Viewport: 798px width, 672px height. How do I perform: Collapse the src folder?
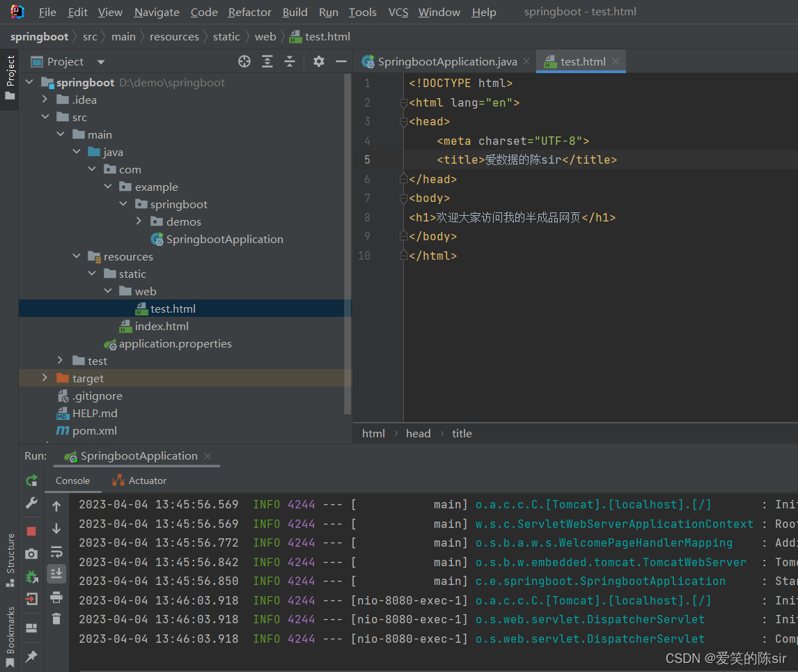click(x=45, y=116)
